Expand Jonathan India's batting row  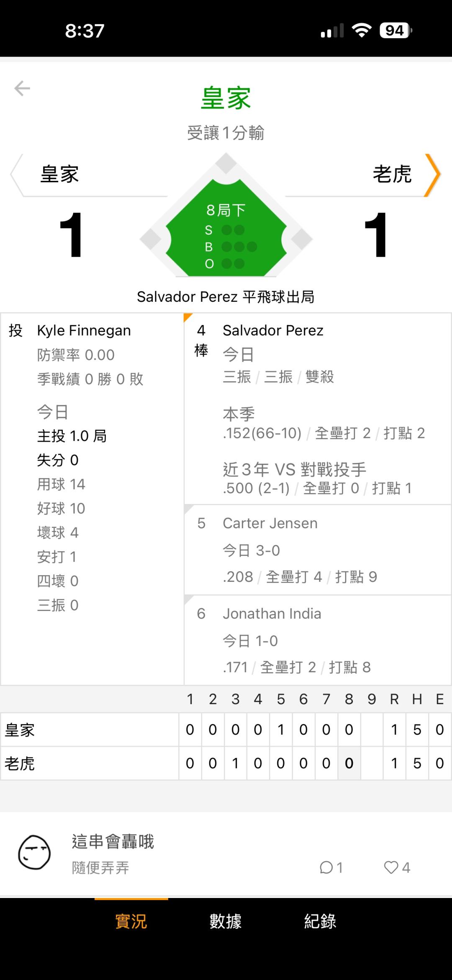pos(317,640)
